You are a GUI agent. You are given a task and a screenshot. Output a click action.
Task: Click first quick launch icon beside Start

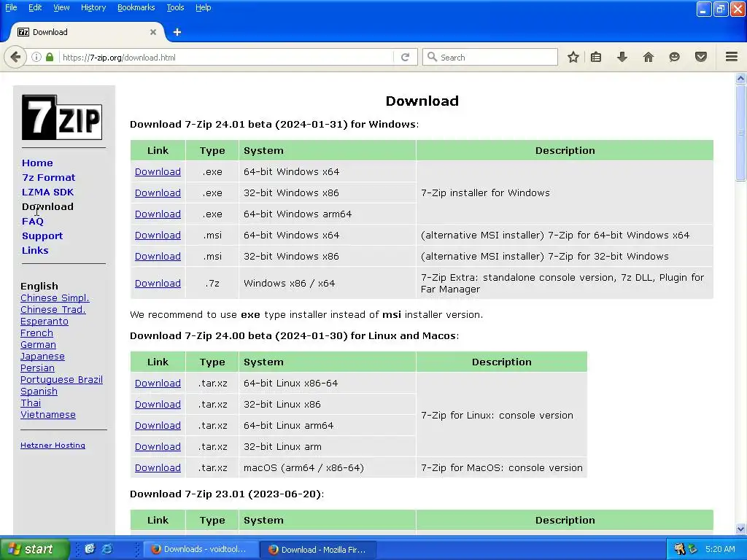pyautogui.click(x=90, y=548)
